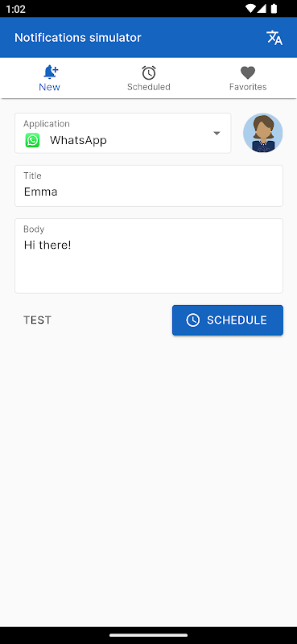297x644 pixels.
Task: Tap the bell-plus New notification icon
Action: pos(51,72)
